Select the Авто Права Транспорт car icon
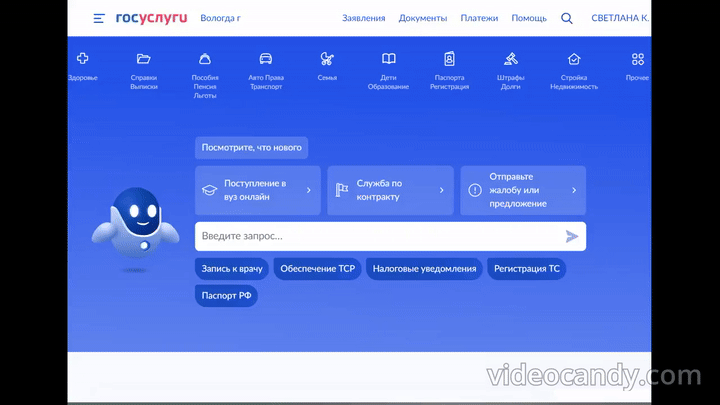This screenshot has height=405, width=720. 266,59
